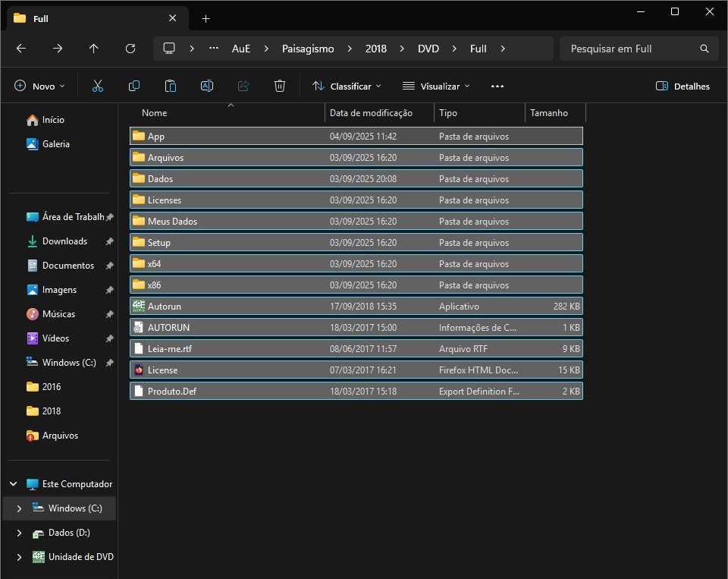
Task: Refresh the current folder view
Action: pos(130,49)
